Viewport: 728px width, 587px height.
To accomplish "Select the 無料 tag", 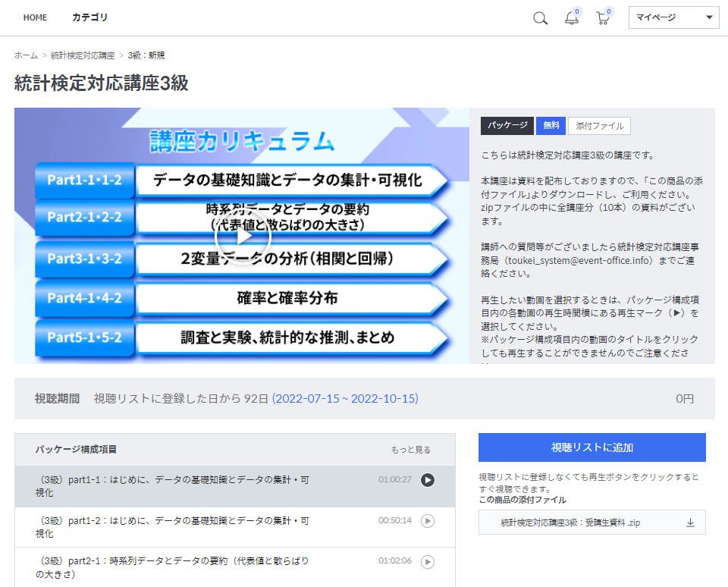I will click(551, 126).
